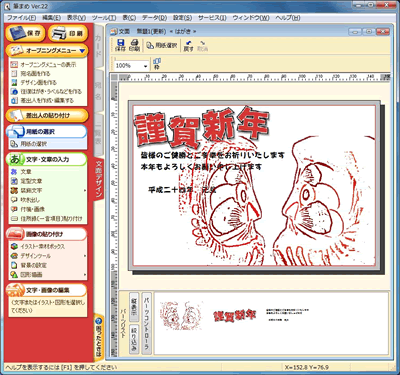This screenshot has height=375, width=400.
Task: Click the 枠 frame icon beside zoom
Action: coord(157,64)
